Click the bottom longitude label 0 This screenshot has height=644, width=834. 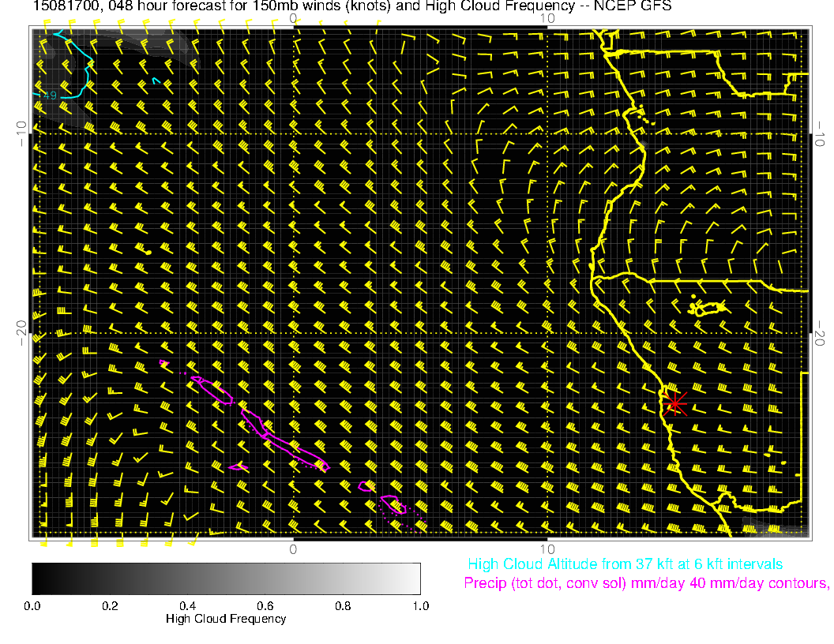click(293, 549)
